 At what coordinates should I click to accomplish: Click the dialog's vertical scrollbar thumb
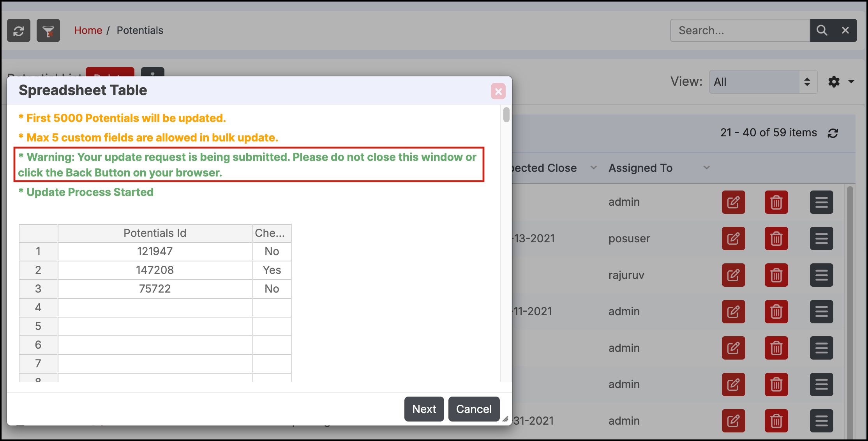pos(506,115)
